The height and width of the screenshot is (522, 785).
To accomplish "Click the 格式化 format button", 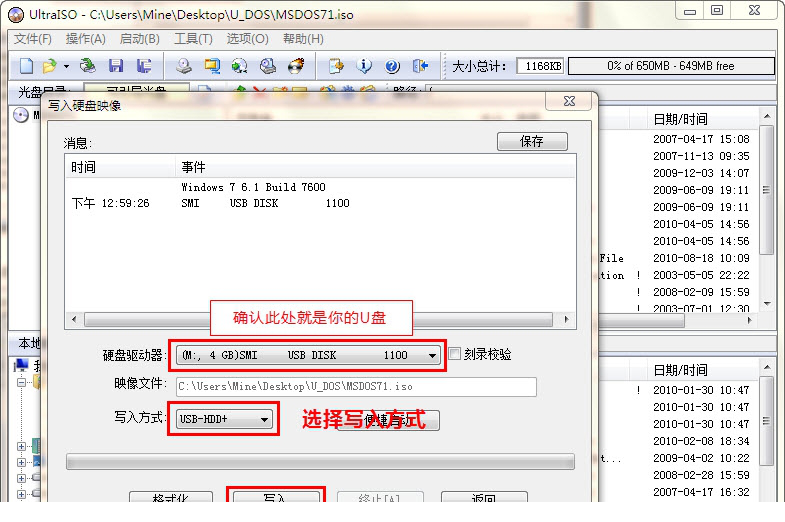I will 171,496.
